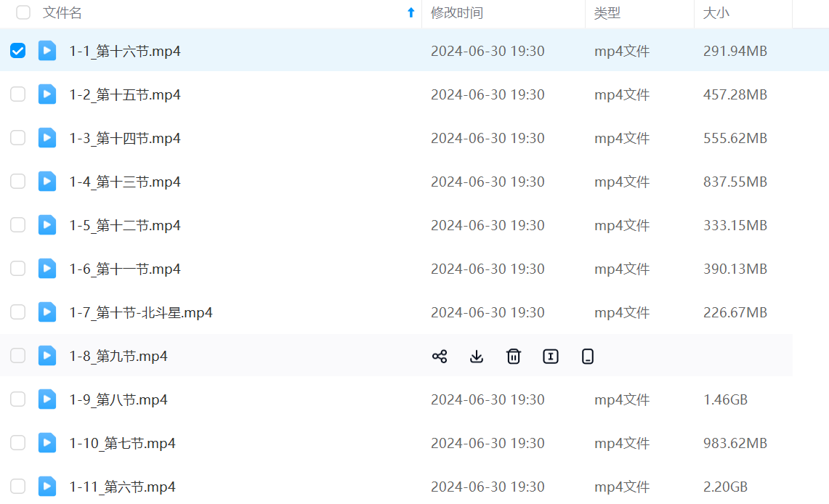Click the video file icon for 1-7_第十节-北斗星.mp4
Image resolution: width=829 pixels, height=504 pixels.
(47, 312)
